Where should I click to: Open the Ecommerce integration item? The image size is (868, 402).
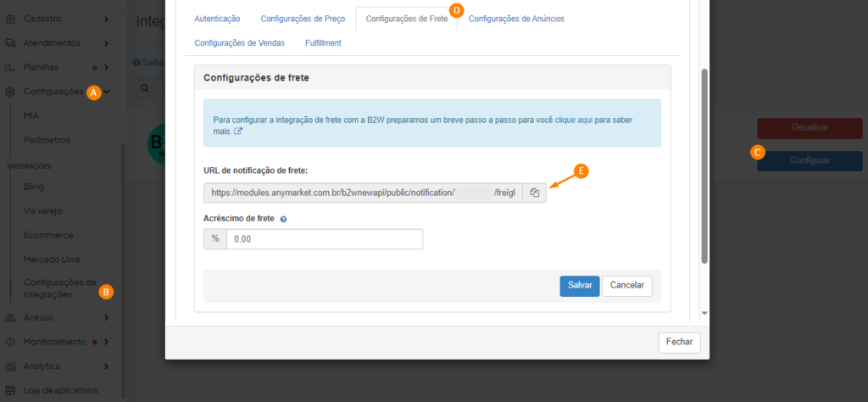pos(48,235)
